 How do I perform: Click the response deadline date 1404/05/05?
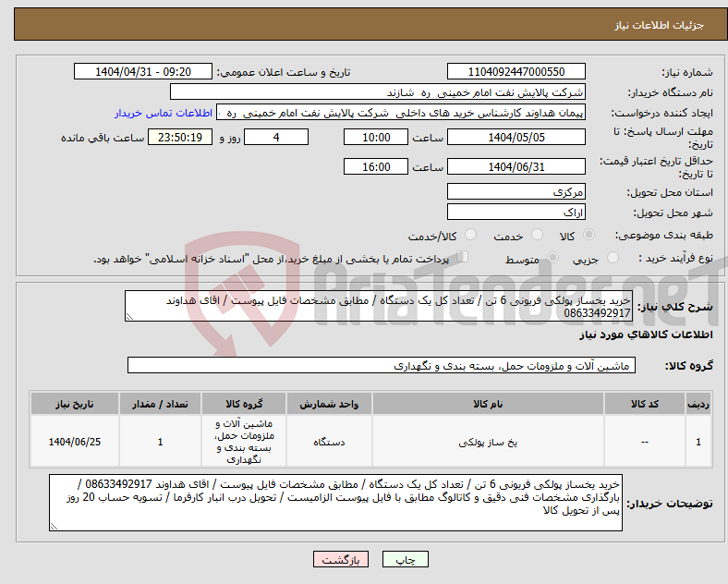516,138
